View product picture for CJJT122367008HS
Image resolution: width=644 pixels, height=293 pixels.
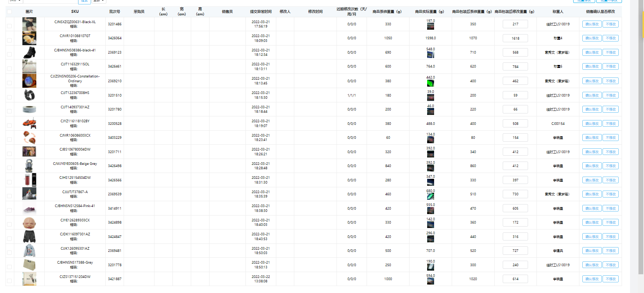(29, 95)
